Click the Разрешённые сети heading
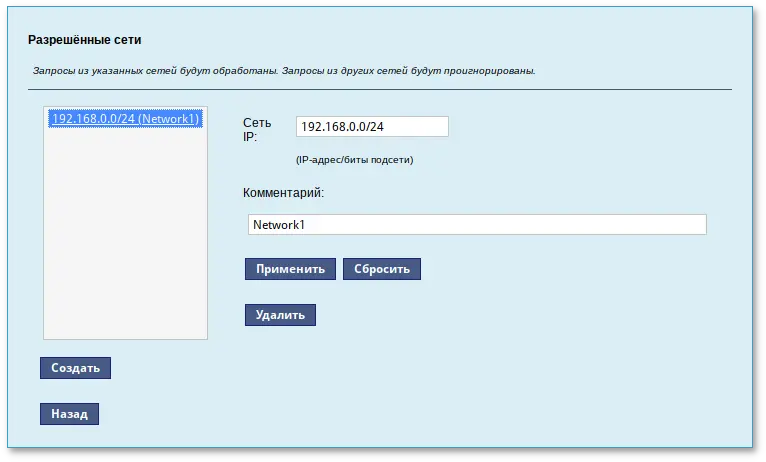 [x=85, y=40]
